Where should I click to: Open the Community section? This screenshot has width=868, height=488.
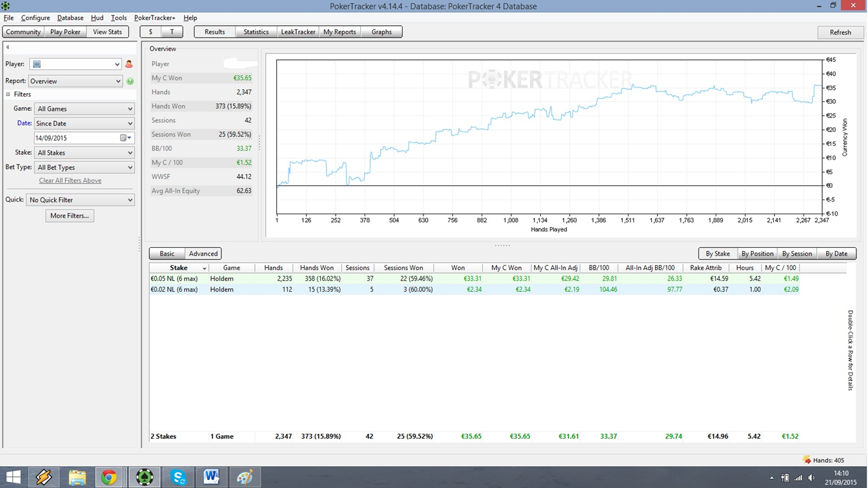(23, 32)
